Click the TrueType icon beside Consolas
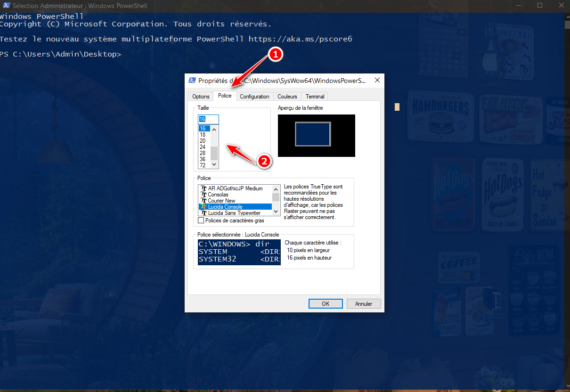Image resolution: width=570 pixels, height=392 pixels. [204, 195]
